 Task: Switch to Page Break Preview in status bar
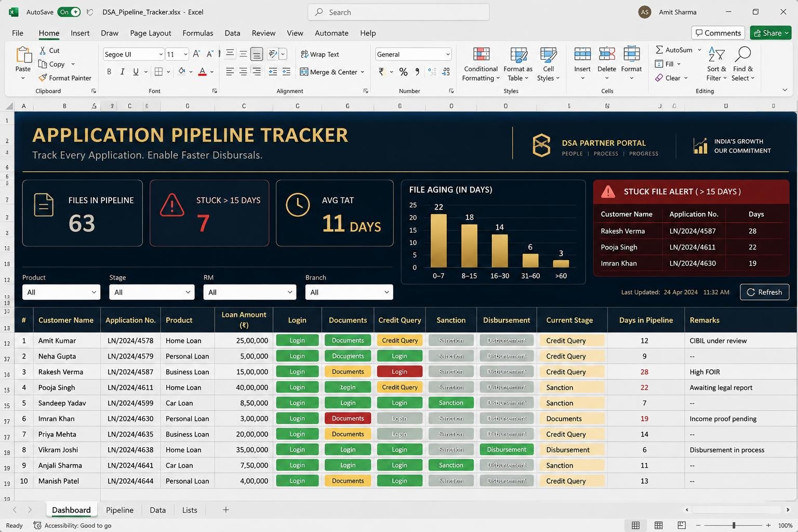(x=682, y=525)
